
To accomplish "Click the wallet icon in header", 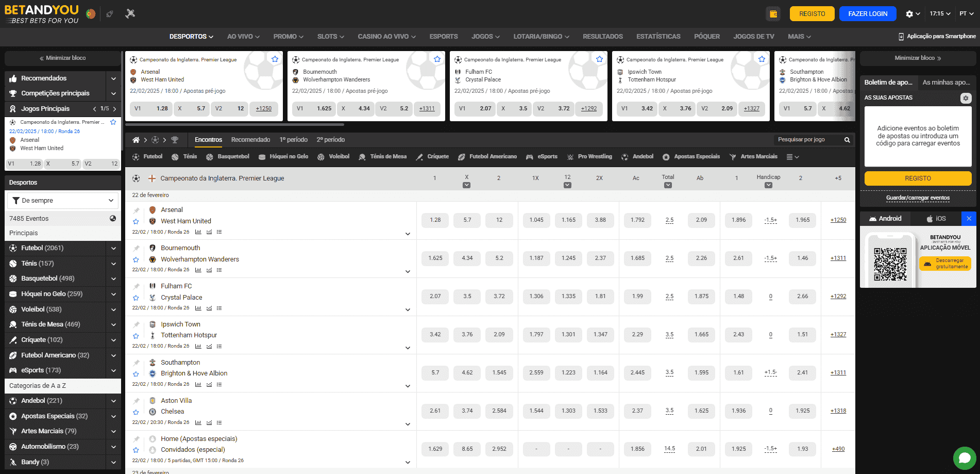I will [773, 14].
